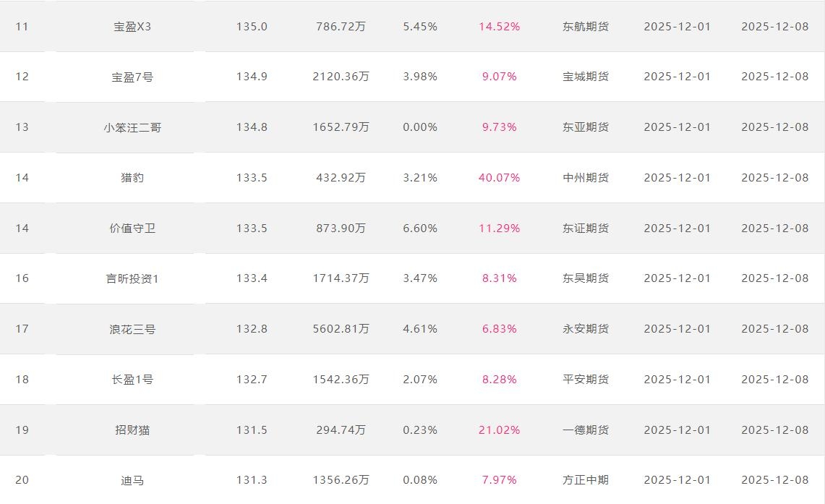825x504 pixels.
Task: Select the 方正中期 company name
Action: coord(586,480)
